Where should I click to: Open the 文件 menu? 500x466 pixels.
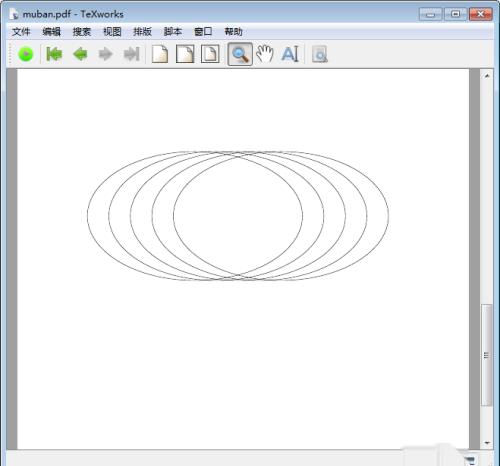pyautogui.click(x=21, y=32)
